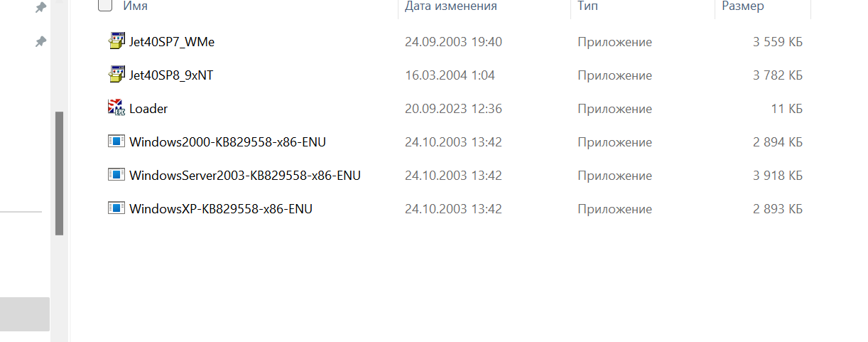Image resolution: width=868 pixels, height=342 pixels.
Task: Click the WindowsServer2003-KB829558 file icon
Action: [116, 175]
